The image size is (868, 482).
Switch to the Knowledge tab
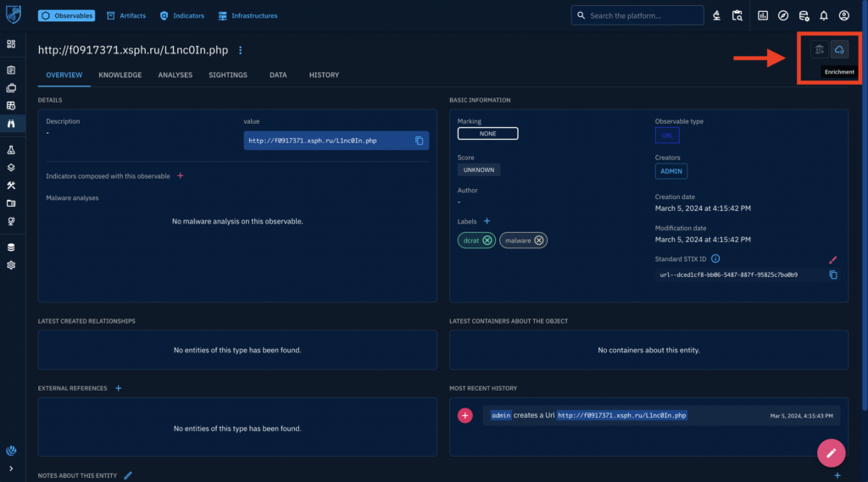coord(120,75)
